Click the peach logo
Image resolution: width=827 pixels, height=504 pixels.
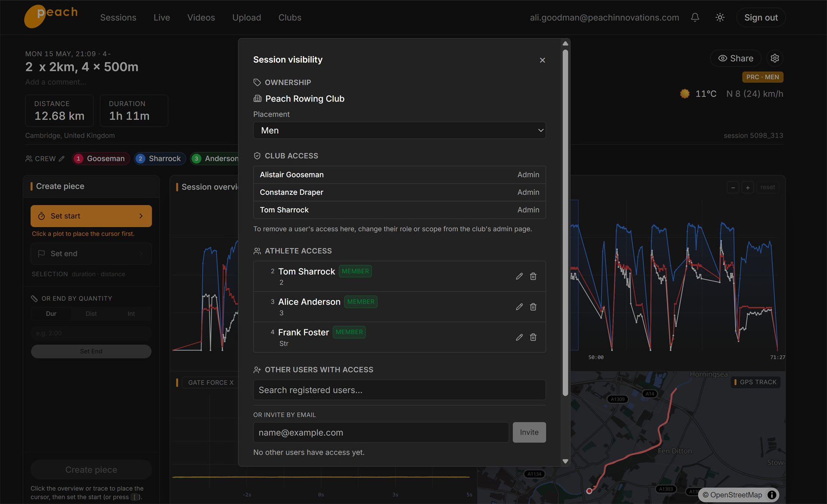coord(51,16)
